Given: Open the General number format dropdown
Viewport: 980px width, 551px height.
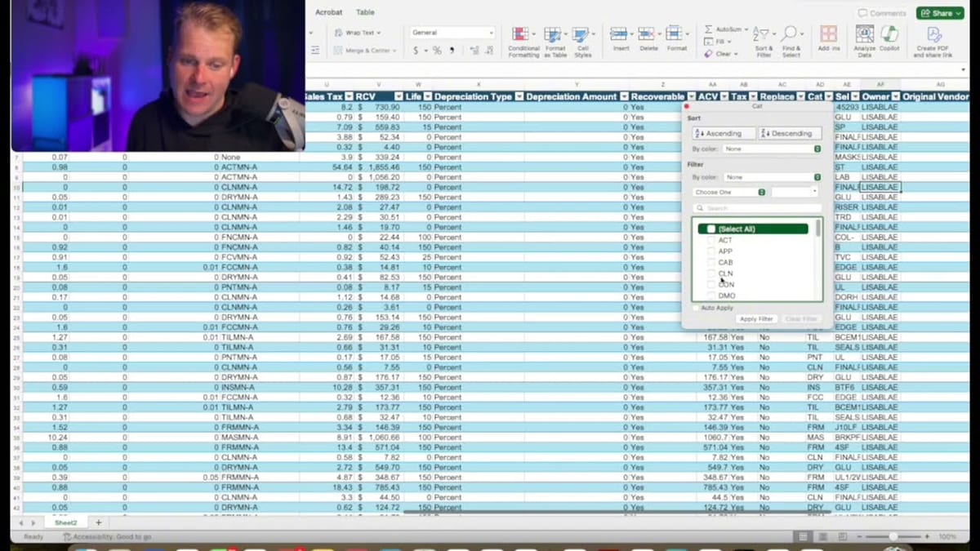Looking at the screenshot, I should pos(452,33).
